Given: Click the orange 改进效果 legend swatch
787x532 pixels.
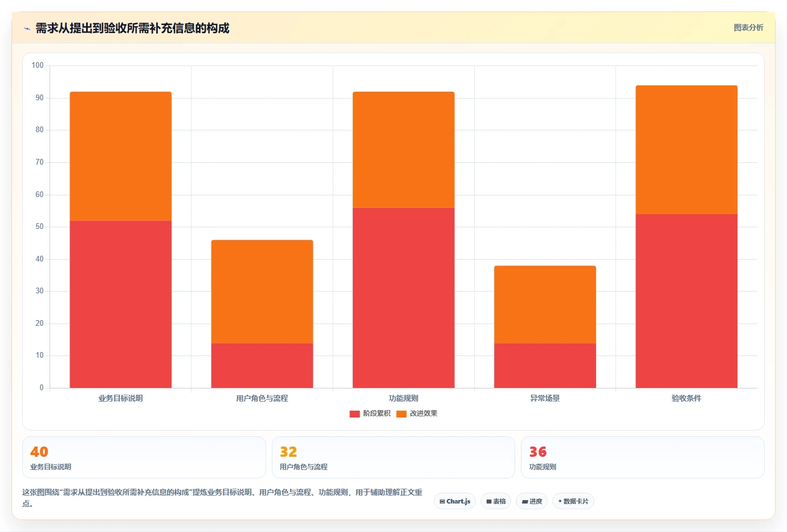Looking at the screenshot, I should click(401, 414).
